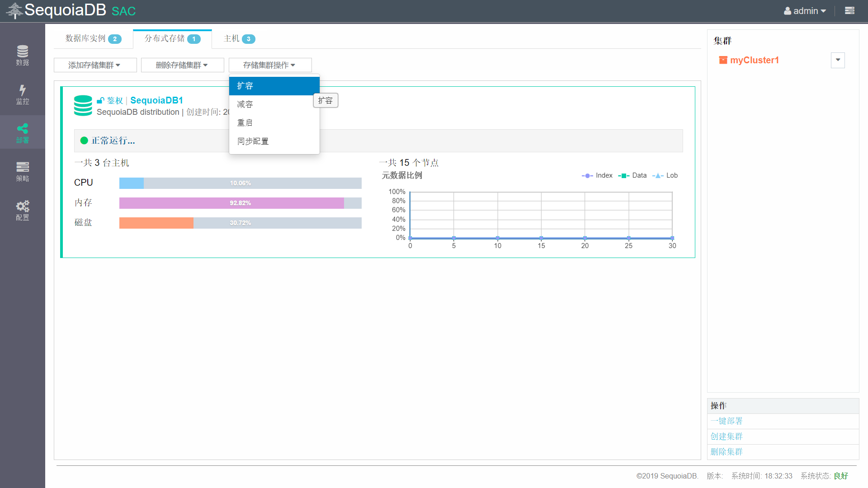This screenshot has width=868, height=488.
Task: Click the SequoiaDB tree logo icon
Action: coord(14,10)
